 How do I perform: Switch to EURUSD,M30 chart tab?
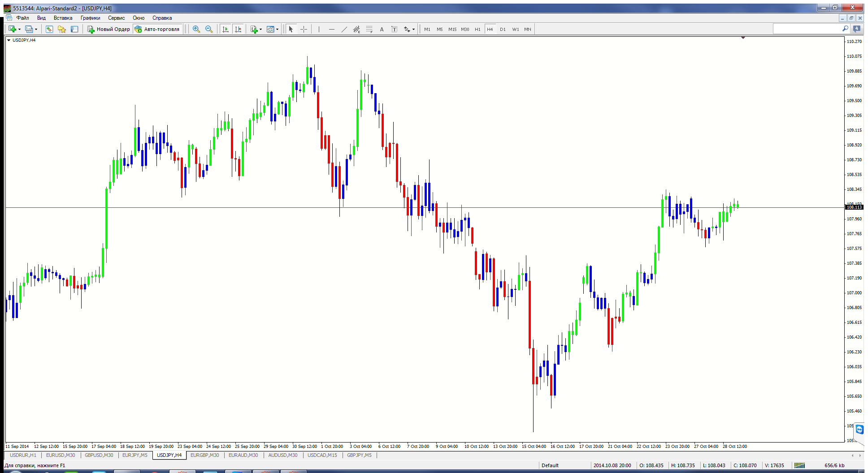[x=61, y=455]
